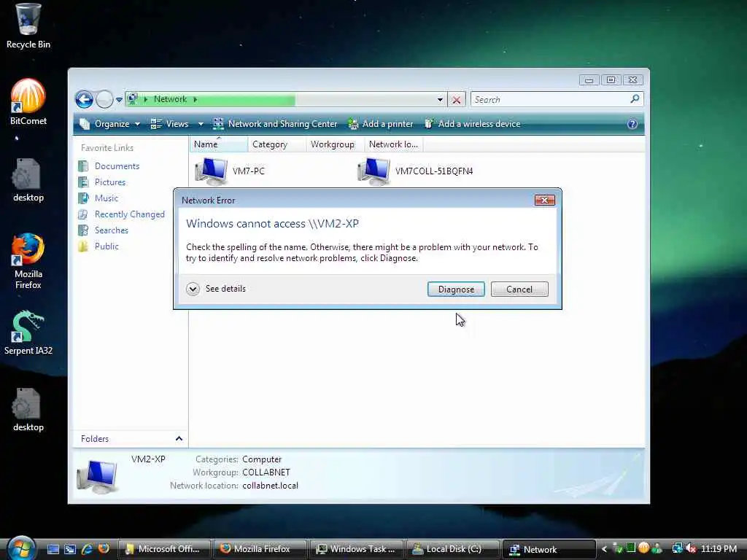Click the Diagnose button
747x560 pixels.
pyautogui.click(x=456, y=289)
